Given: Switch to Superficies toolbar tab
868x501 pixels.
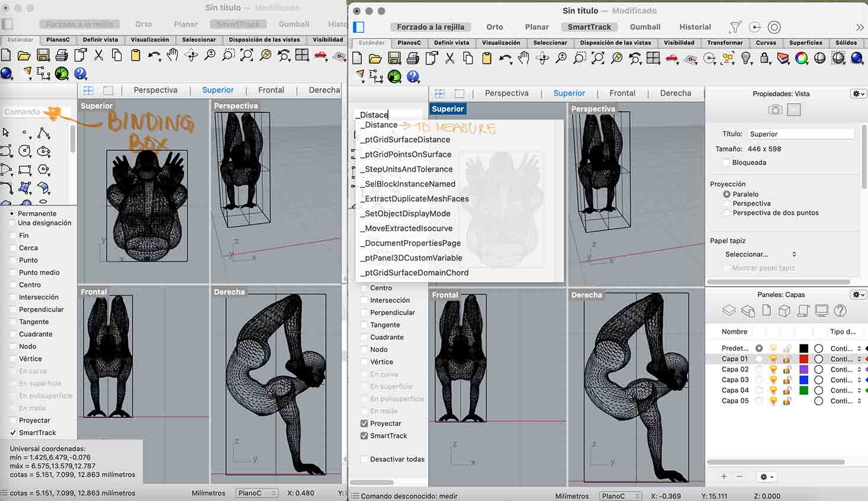Looking at the screenshot, I should pos(806,43).
